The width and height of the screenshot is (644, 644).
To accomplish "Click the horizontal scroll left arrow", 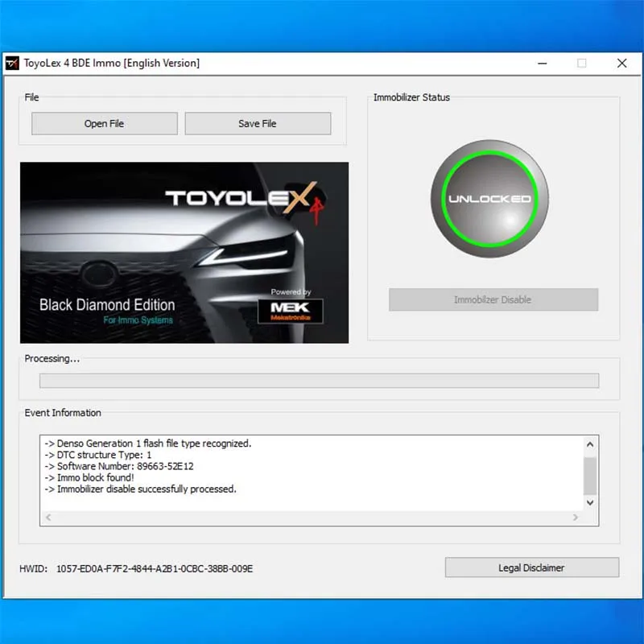I will point(49,518).
